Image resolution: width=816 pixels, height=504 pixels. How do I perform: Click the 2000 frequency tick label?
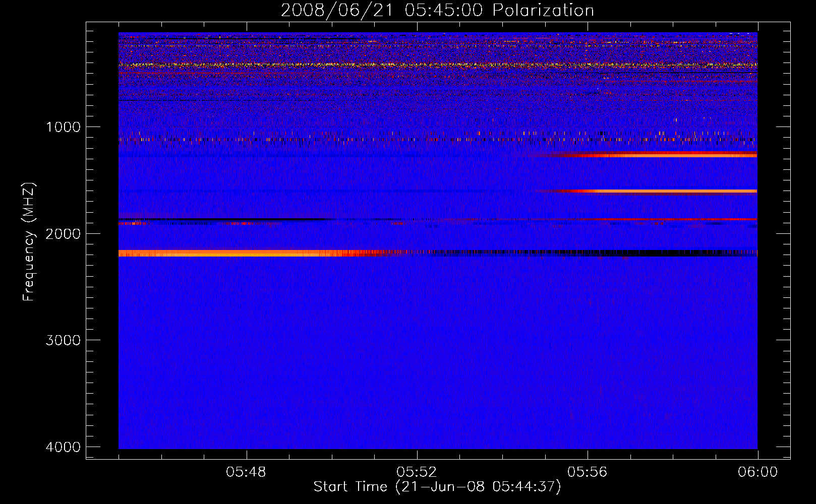click(x=63, y=234)
